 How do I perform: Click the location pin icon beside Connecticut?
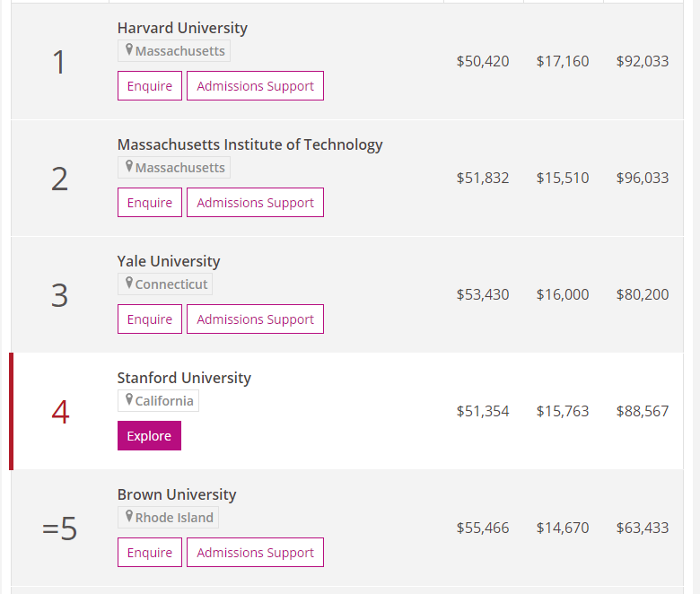(129, 284)
